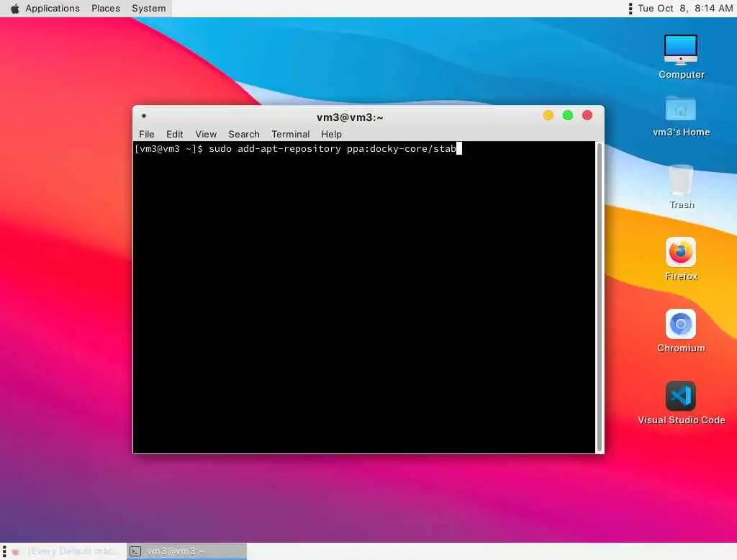Open the Places menu
Viewport: 737px width, 560px height.
[106, 9]
